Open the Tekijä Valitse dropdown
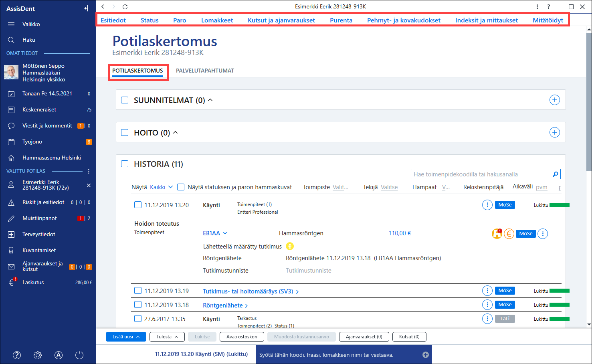This screenshot has height=364, width=592. click(389, 187)
